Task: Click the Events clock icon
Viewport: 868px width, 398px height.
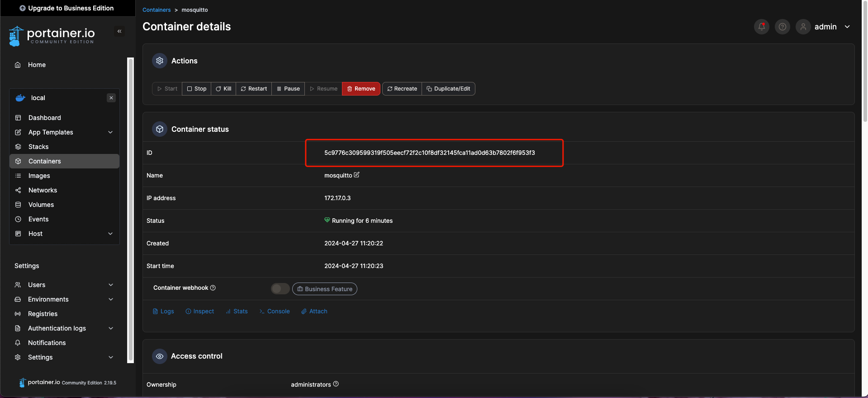Action: tap(18, 219)
